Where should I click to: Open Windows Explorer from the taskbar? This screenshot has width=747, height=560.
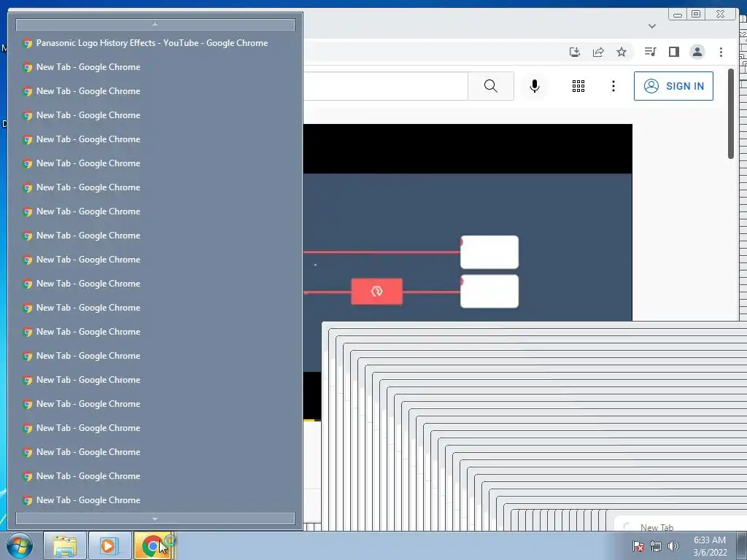point(65,545)
